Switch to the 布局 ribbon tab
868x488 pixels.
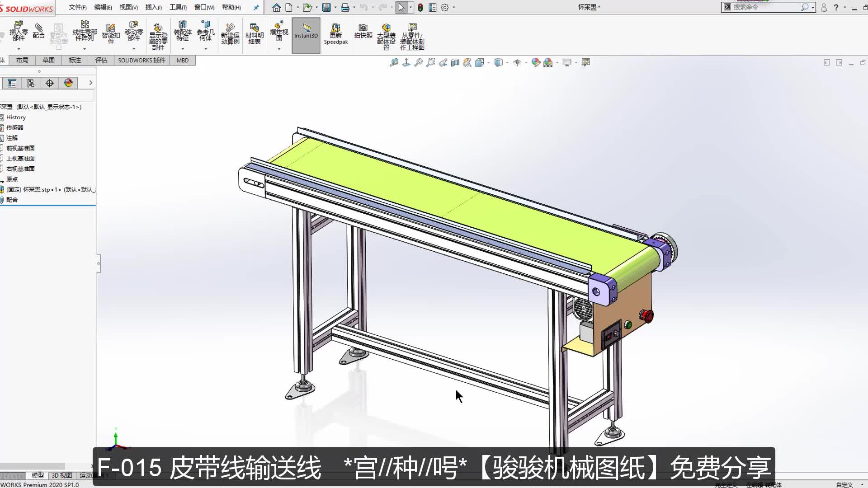click(22, 60)
